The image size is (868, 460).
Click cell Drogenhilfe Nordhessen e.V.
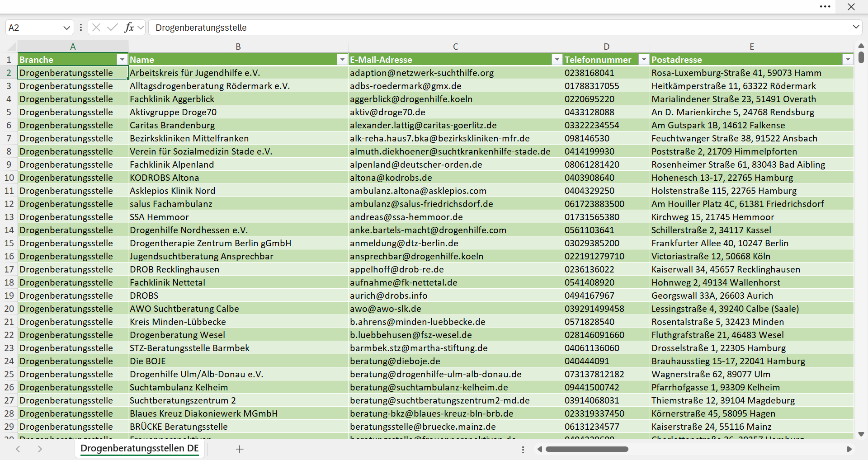[238, 230]
